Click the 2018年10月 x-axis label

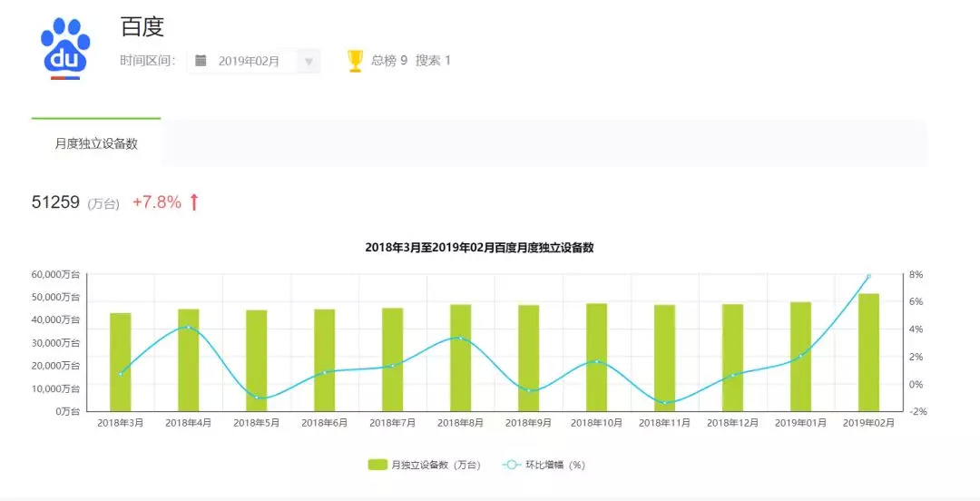click(x=597, y=424)
